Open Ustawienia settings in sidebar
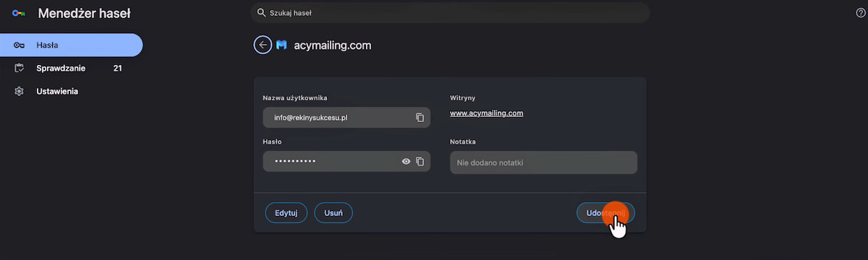Viewport: 868px width, 260px height. [71, 91]
